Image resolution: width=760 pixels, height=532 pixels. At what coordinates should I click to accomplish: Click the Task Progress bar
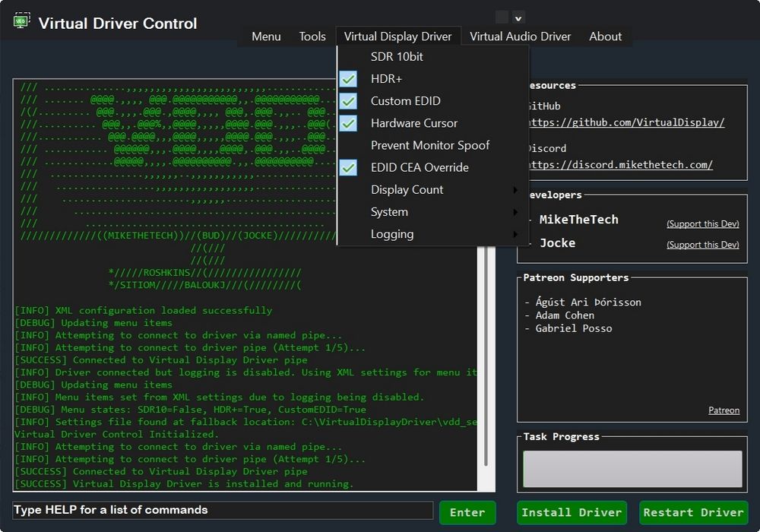[631, 468]
